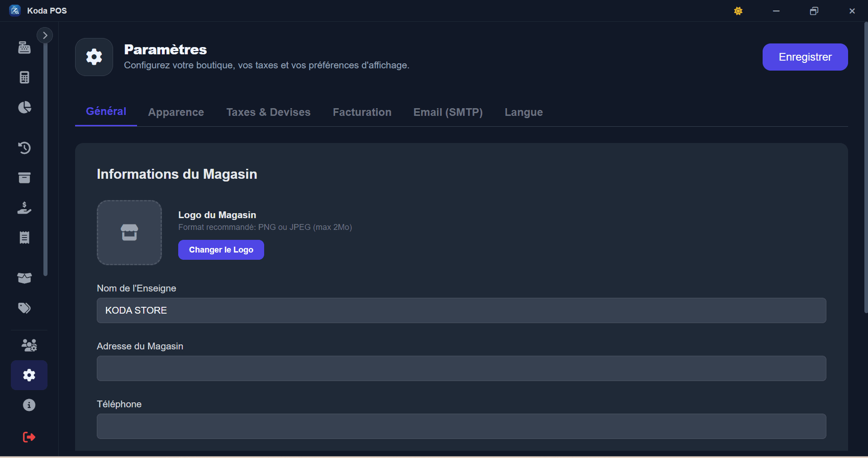The height and width of the screenshot is (458, 868).
Task: Select the settings gear in sidebar
Action: [x=29, y=375]
